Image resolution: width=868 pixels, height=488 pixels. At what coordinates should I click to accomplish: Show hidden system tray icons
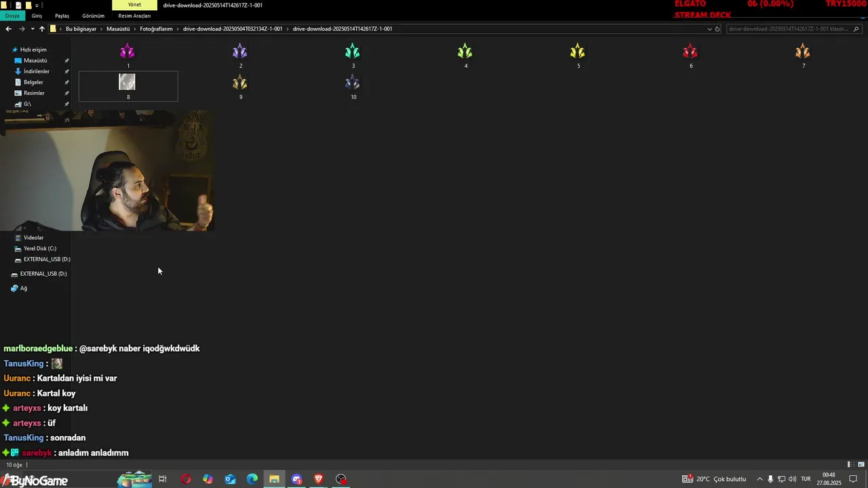pyautogui.click(x=759, y=479)
